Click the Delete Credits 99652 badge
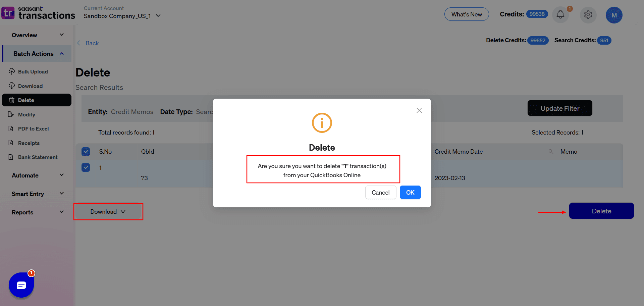 click(x=538, y=40)
